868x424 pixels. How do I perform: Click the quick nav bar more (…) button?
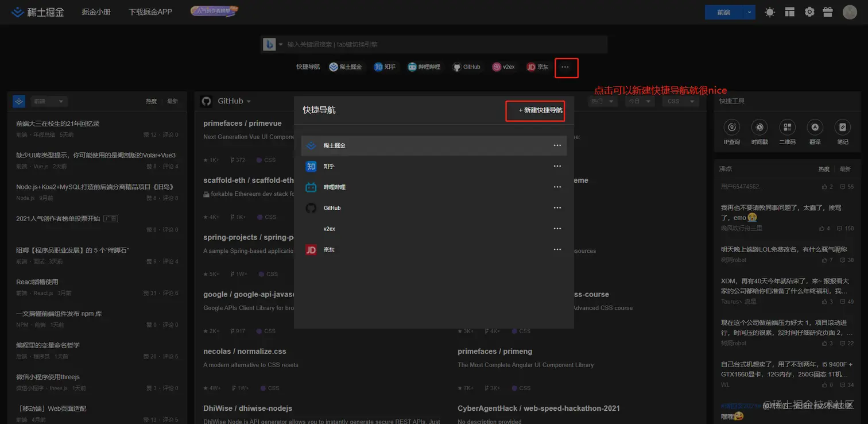coord(565,67)
